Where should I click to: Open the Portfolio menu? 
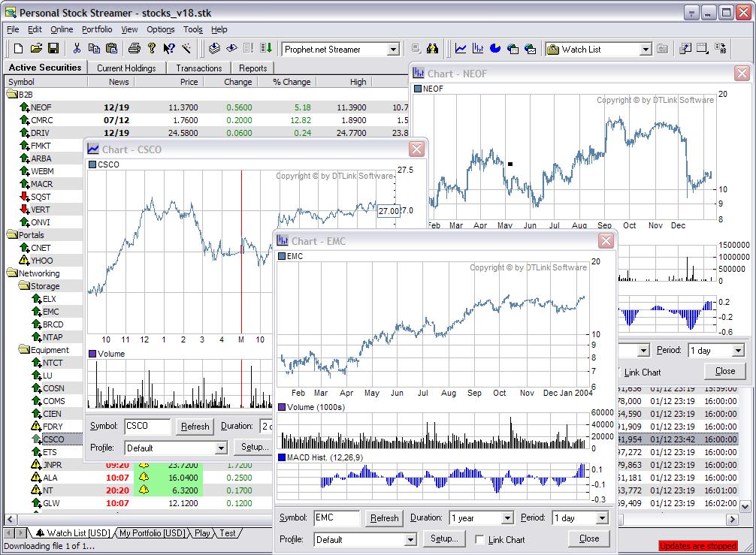(97, 29)
